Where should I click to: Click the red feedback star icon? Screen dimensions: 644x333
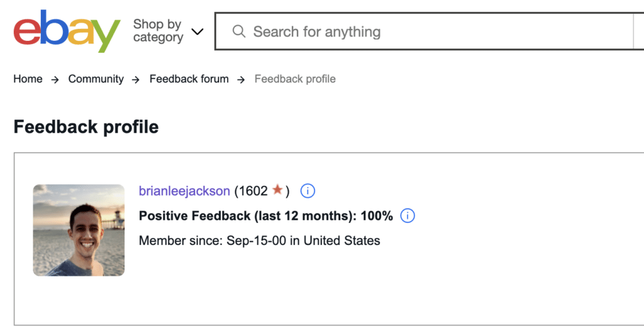pos(277,189)
